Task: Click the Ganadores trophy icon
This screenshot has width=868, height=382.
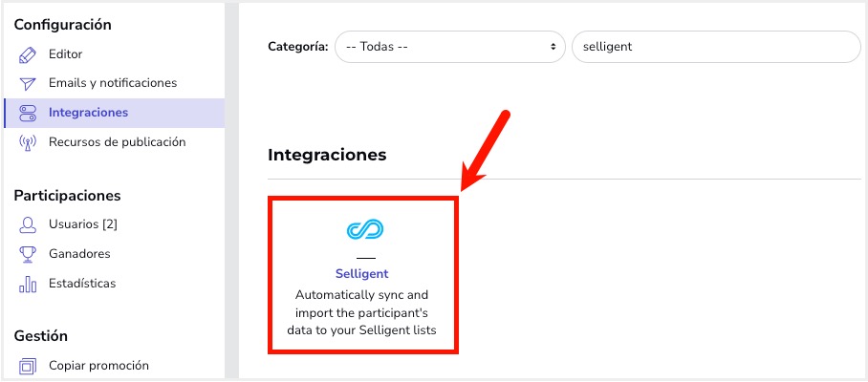Action: tap(28, 255)
